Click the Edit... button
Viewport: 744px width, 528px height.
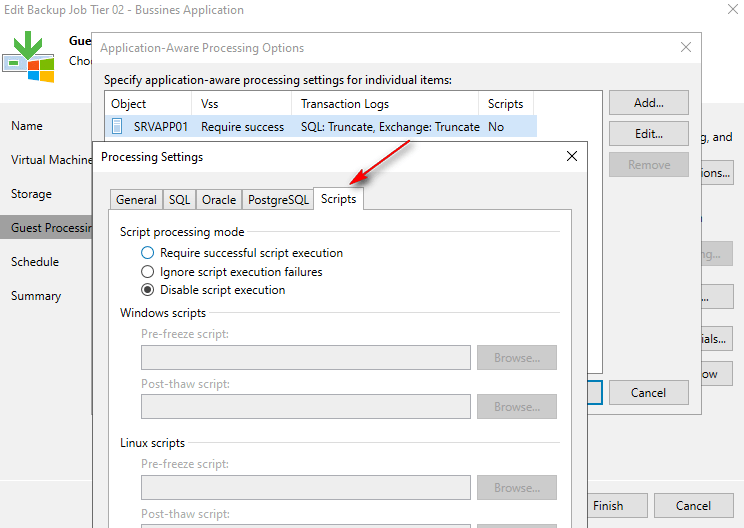click(648, 133)
